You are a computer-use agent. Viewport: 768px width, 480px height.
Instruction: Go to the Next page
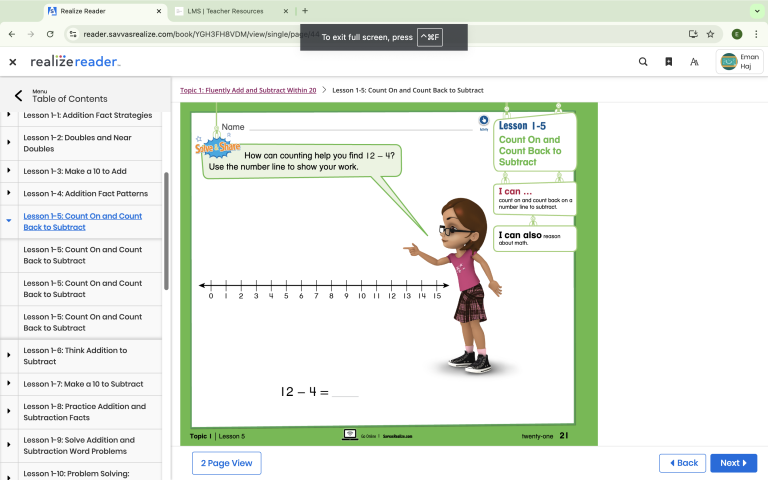tap(733, 463)
